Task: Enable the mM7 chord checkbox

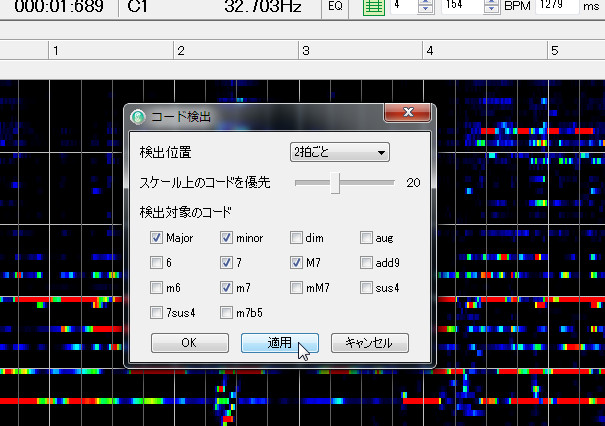Action: (296, 287)
